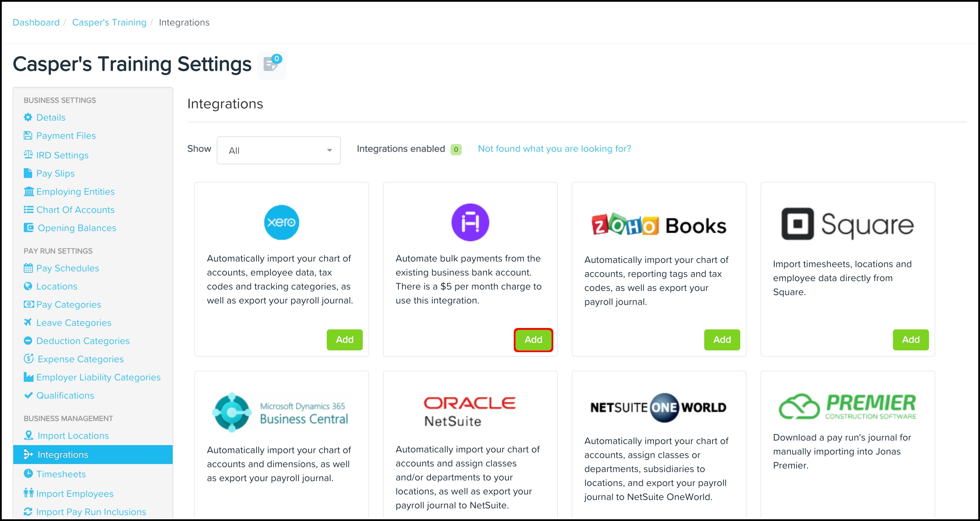
Task: Click the Xero logo icon
Action: coord(281,222)
